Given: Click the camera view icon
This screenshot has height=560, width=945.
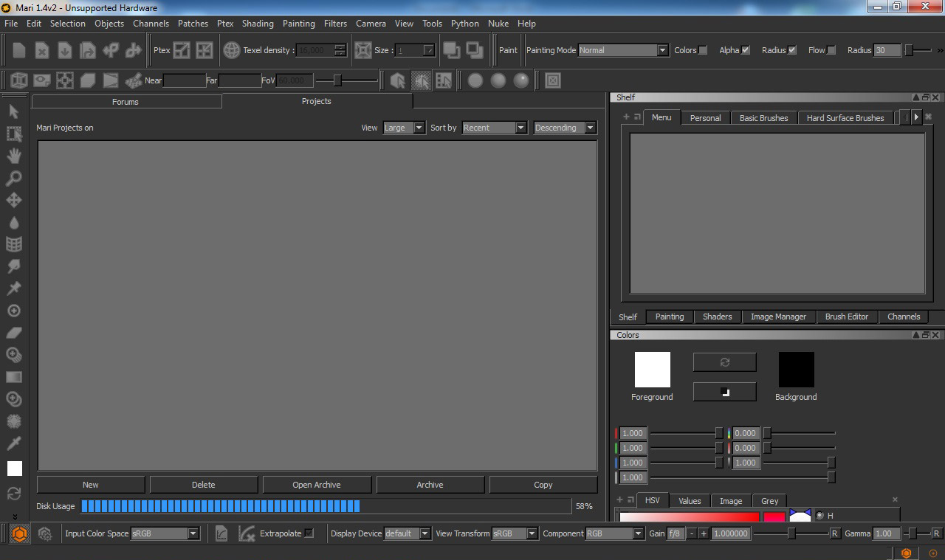Looking at the screenshot, I should [42, 80].
